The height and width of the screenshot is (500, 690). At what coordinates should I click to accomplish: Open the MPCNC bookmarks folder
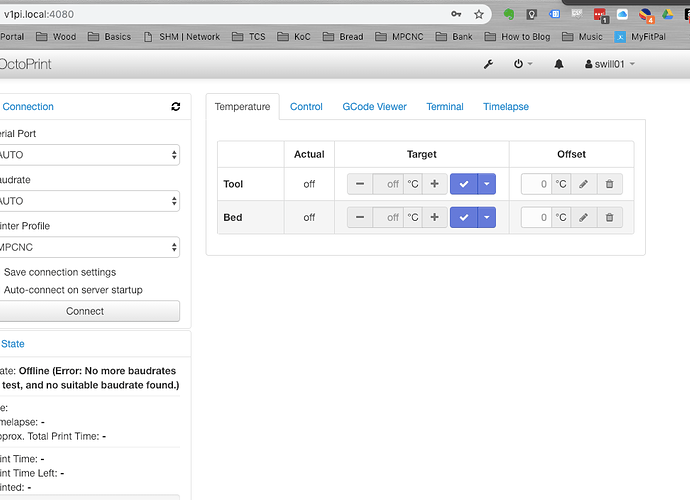tap(399, 37)
